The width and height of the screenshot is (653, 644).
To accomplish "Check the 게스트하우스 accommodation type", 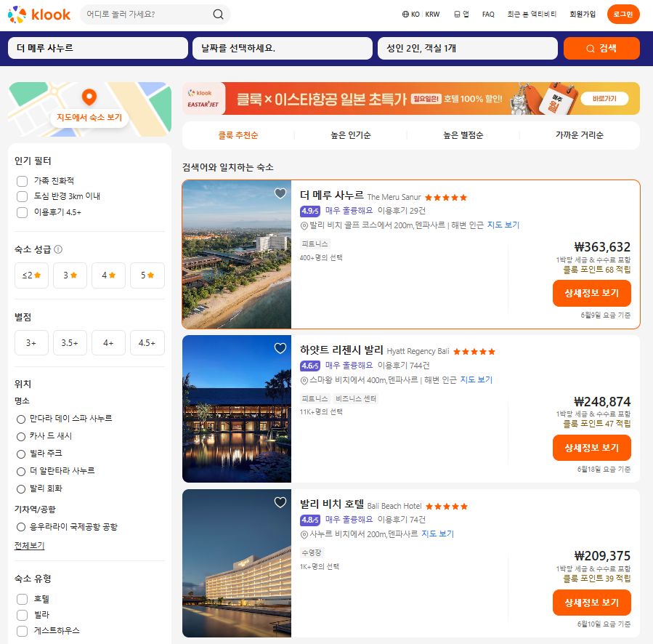I will [22, 631].
